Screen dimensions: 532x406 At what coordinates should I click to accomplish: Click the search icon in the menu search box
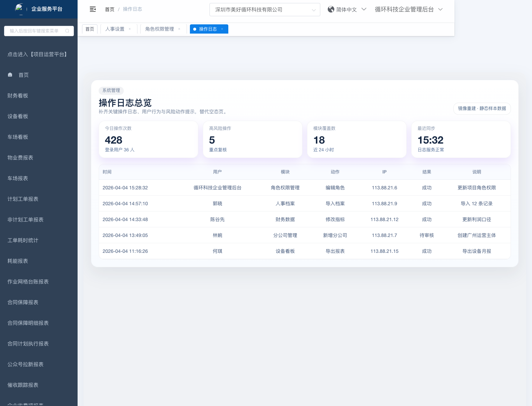pos(67,31)
